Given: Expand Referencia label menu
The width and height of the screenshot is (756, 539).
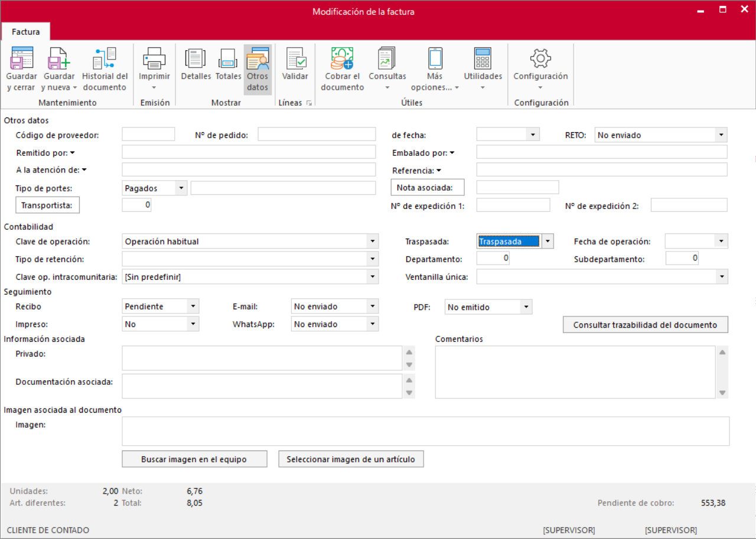Looking at the screenshot, I should pos(439,171).
